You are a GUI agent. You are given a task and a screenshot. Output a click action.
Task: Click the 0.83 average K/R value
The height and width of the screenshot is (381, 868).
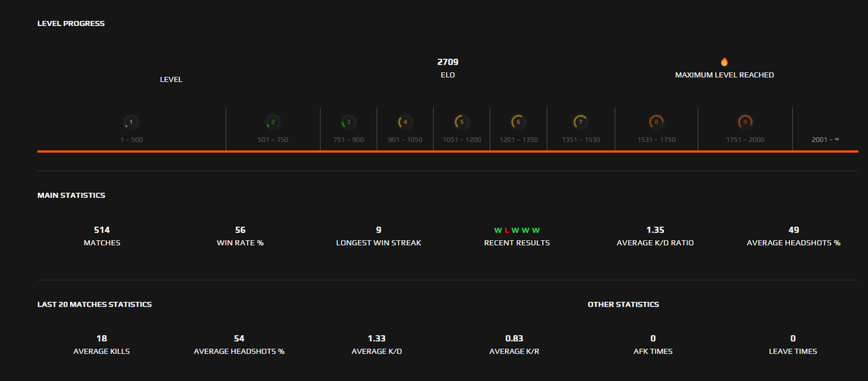click(x=514, y=338)
